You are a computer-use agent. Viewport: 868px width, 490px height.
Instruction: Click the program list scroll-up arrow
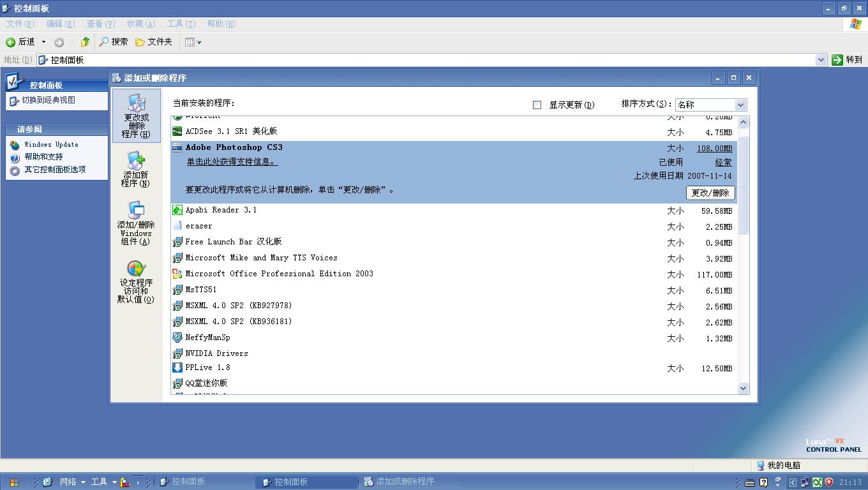pyautogui.click(x=743, y=122)
